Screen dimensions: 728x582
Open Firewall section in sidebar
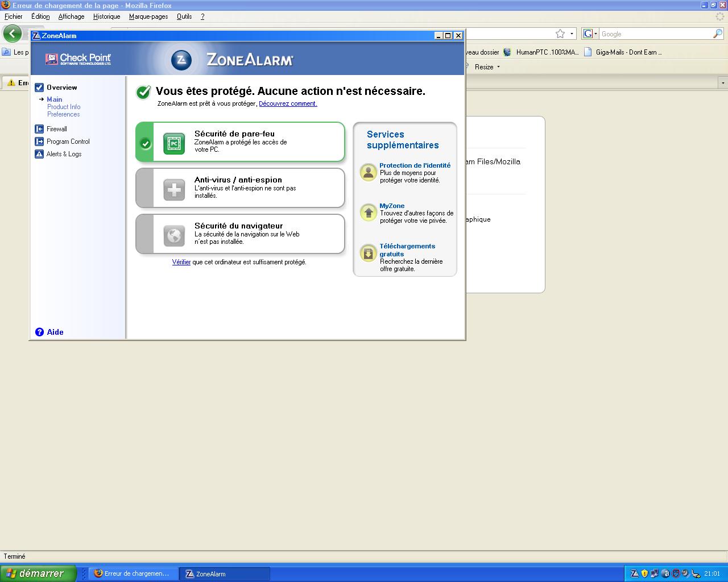(56, 129)
